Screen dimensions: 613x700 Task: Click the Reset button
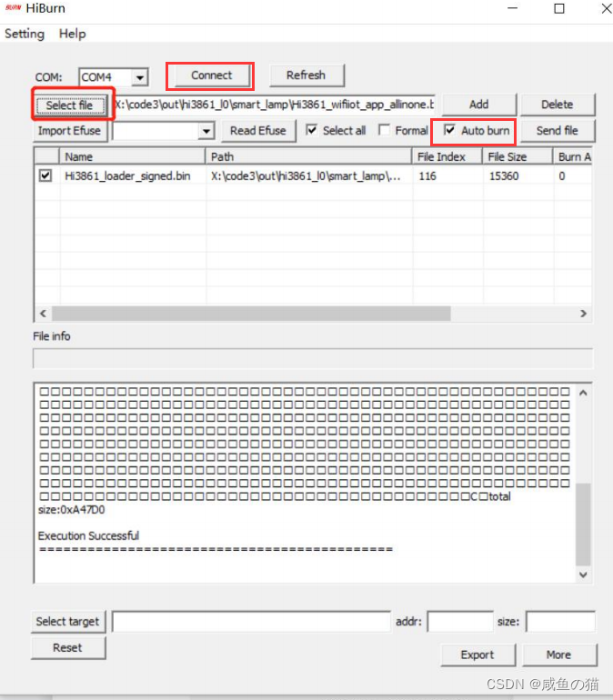click(68, 648)
